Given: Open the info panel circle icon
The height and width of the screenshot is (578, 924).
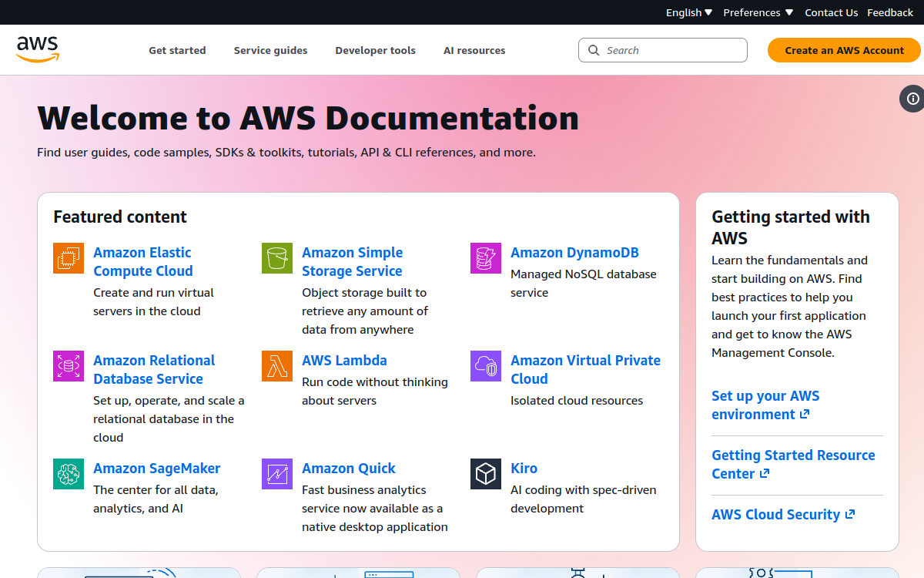Looking at the screenshot, I should point(912,99).
